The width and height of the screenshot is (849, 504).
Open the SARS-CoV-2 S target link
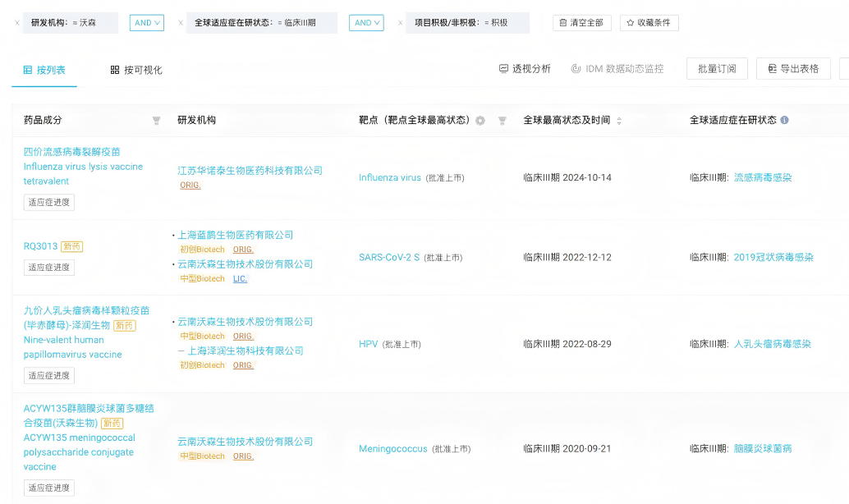388,258
